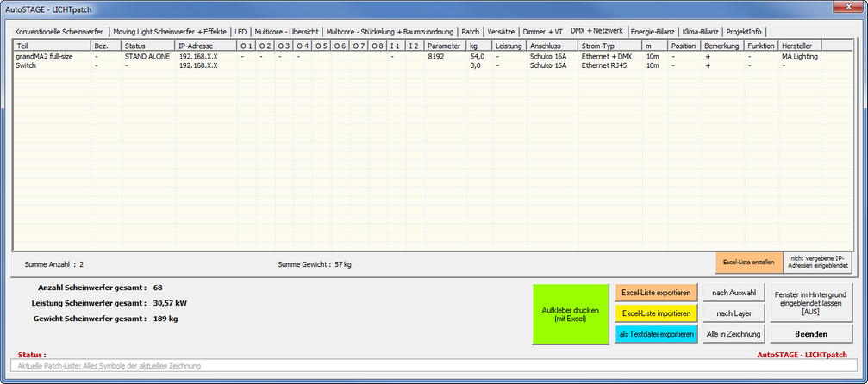Close the AutoSTAGE LICHTpatch window
This screenshot has width=868, height=384.
click(847, 8)
